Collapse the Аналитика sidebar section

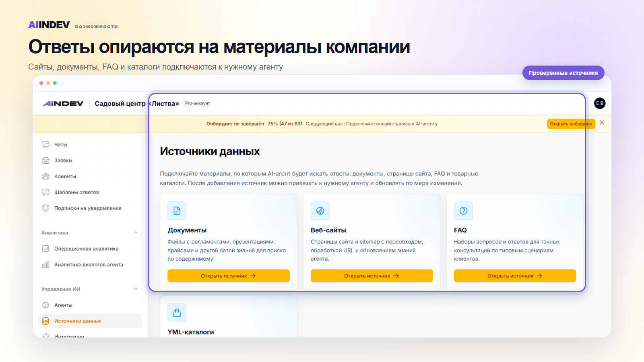point(136,232)
